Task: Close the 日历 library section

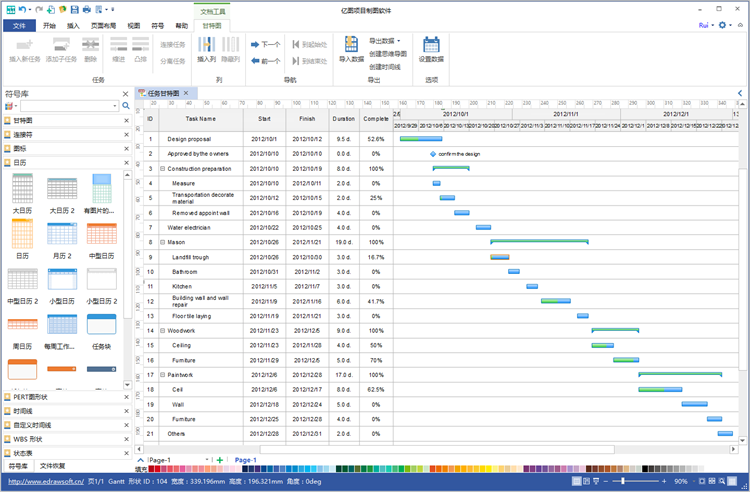Action: point(127,163)
